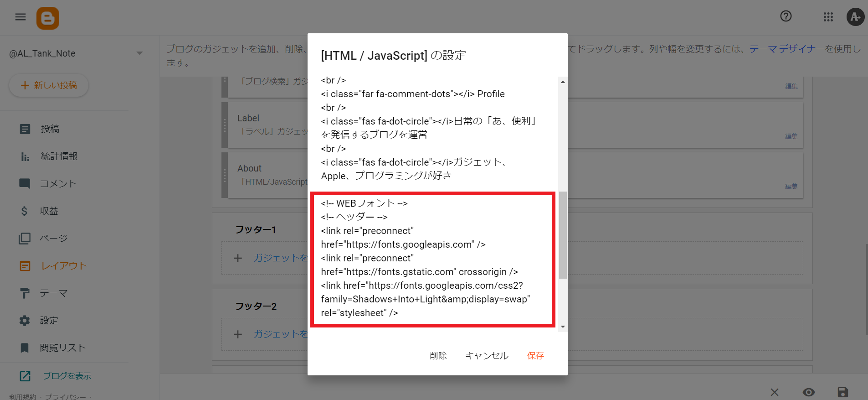Click the コメント speech bubble icon
The width and height of the screenshot is (868, 400).
coord(25,184)
